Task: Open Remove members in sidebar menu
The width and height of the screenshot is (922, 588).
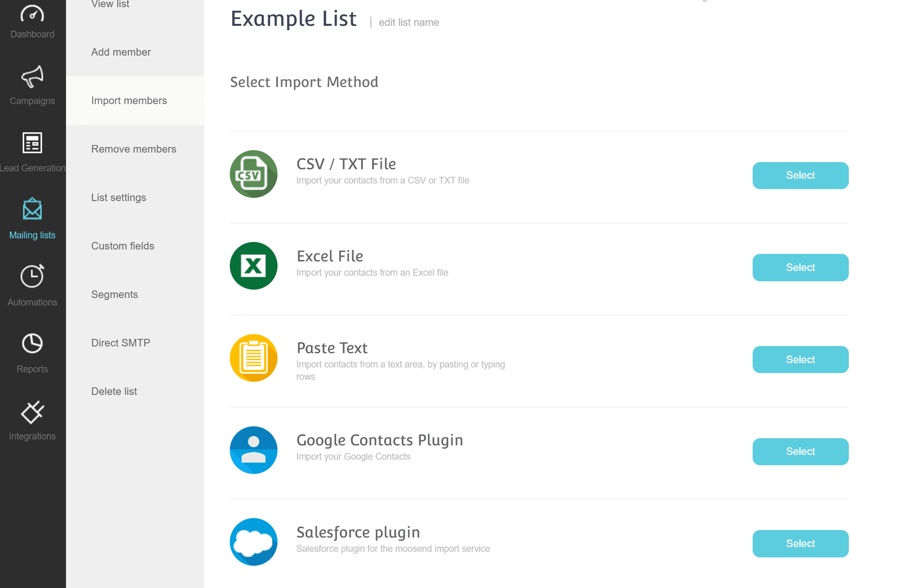Action: click(134, 149)
